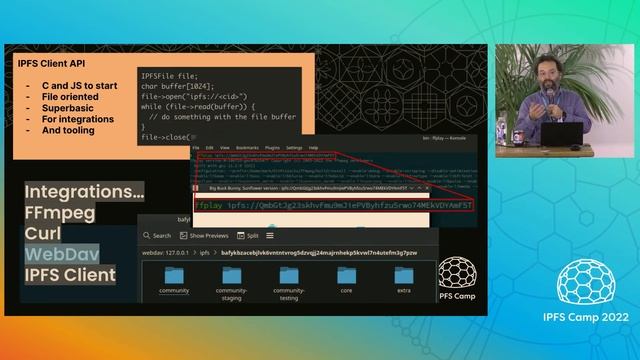Image resolution: width=640 pixels, height=360 pixels.
Task: Click the speaker video thumbnail
Action: coord(565,100)
